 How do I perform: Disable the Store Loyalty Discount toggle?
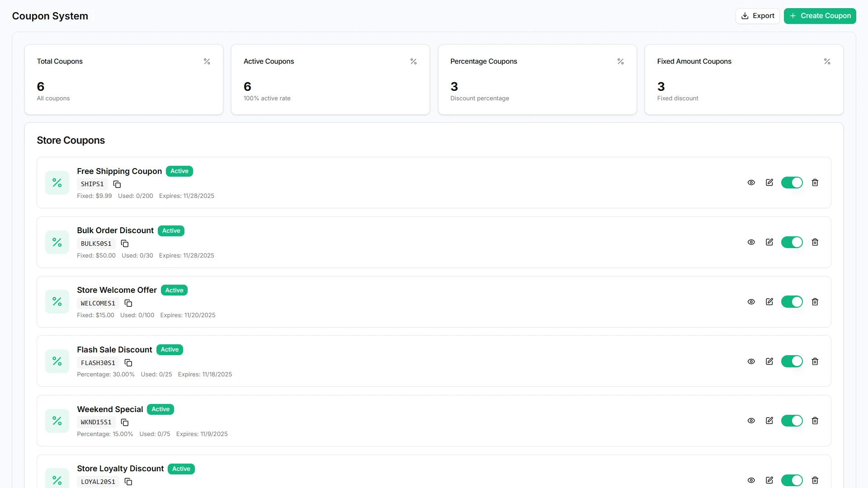[792, 480]
